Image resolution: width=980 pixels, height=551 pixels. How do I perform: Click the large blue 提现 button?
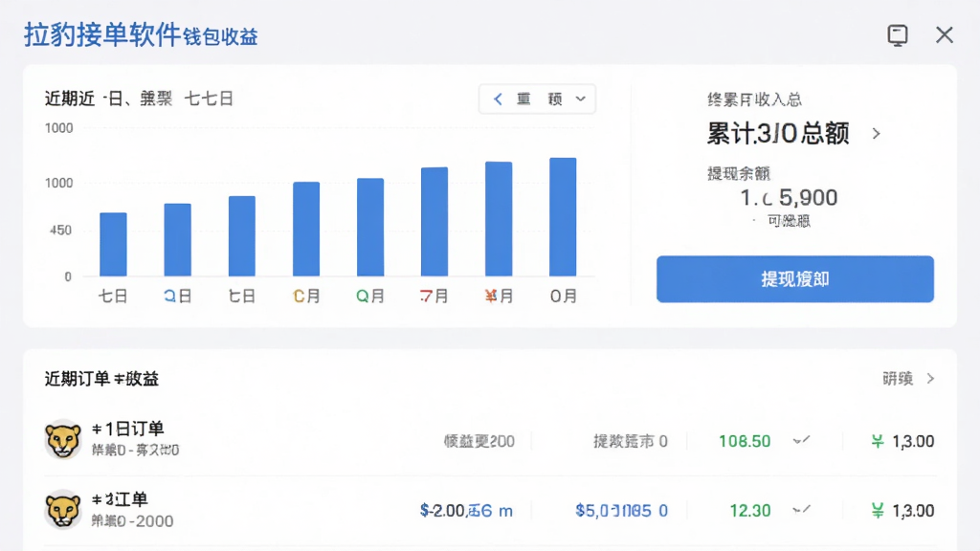[795, 278]
